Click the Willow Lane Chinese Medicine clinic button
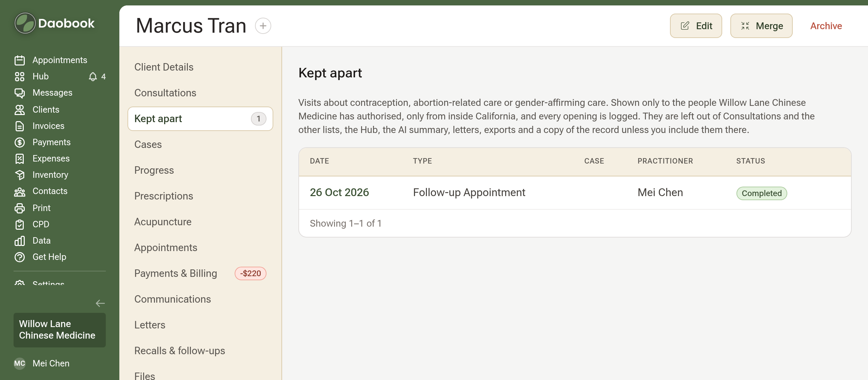Viewport: 868px width, 380px height. tap(60, 330)
